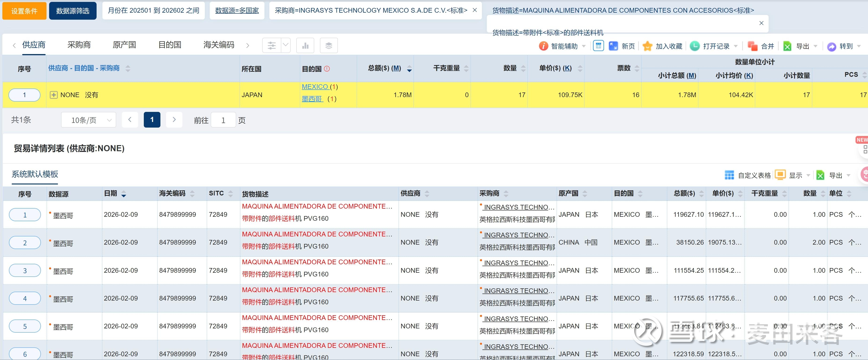
Task: Switch to the 海关编码 tab
Action: coord(219,45)
